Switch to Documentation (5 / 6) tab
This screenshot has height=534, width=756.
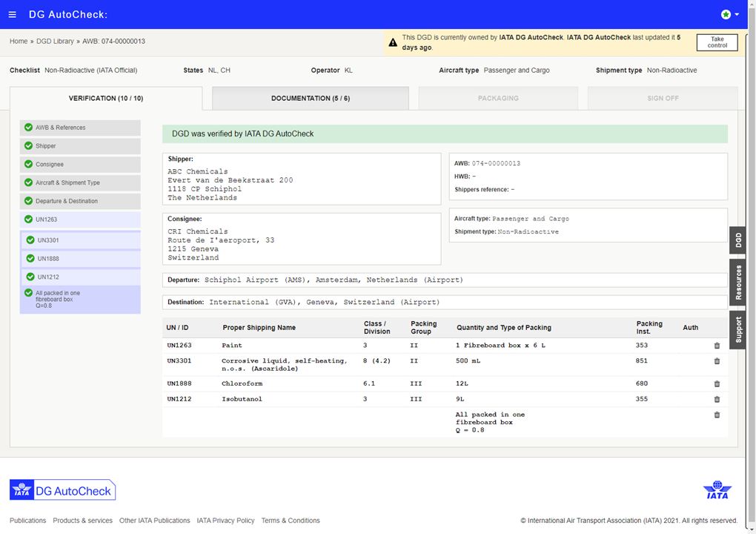point(311,99)
